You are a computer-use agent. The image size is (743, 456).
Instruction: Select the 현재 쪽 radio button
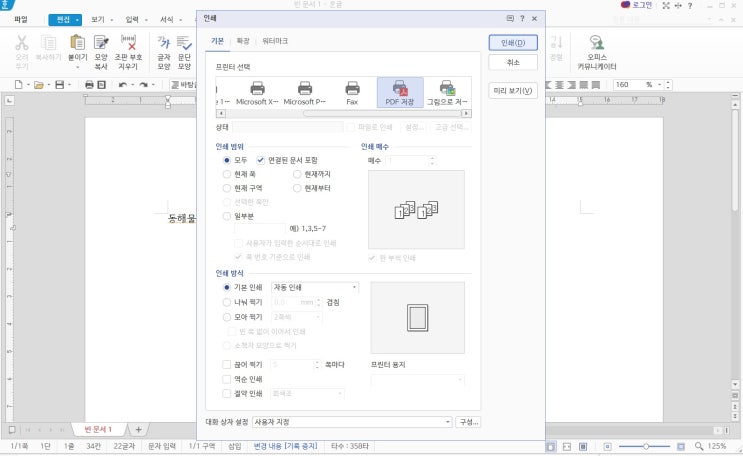[227, 174]
